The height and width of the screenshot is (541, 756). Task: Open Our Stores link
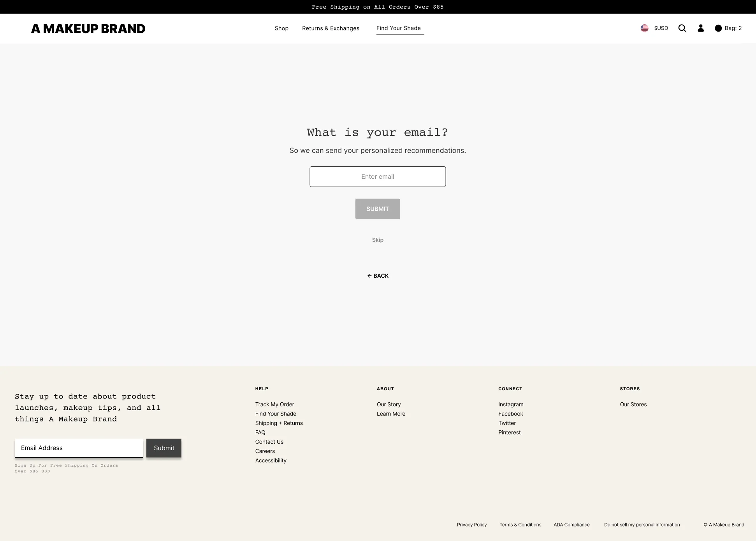633,404
